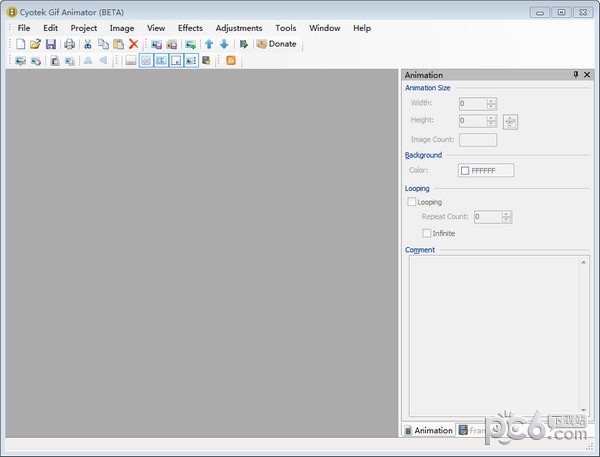Click inside the Comment text box

[494, 336]
